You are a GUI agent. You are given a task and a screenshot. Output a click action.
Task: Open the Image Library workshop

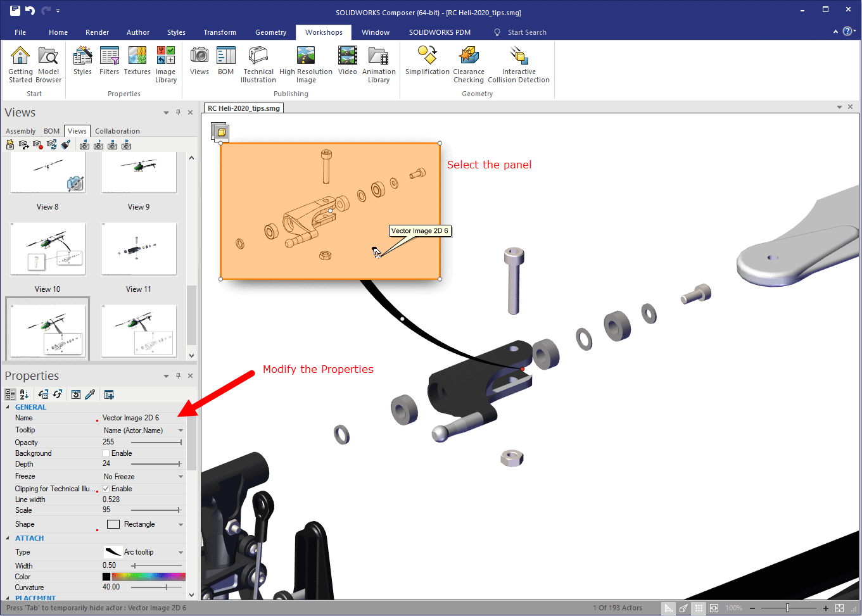[166, 64]
